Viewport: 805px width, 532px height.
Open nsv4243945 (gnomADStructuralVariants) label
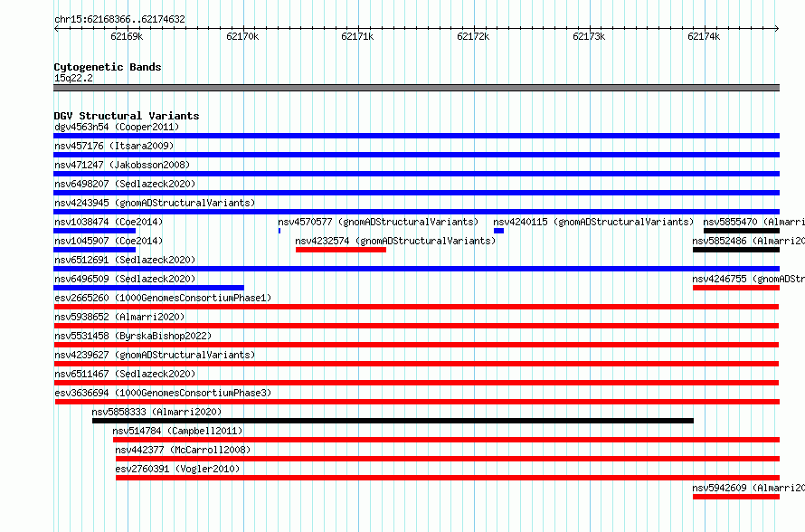(x=155, y=203)
